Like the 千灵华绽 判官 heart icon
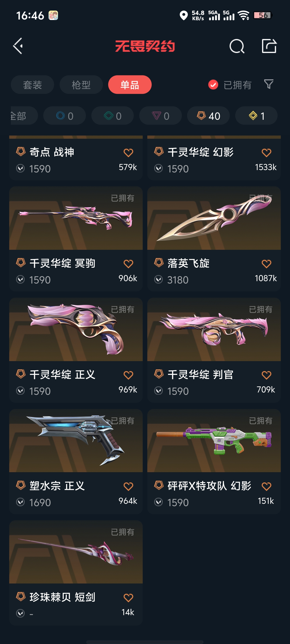 click(266, 375)
